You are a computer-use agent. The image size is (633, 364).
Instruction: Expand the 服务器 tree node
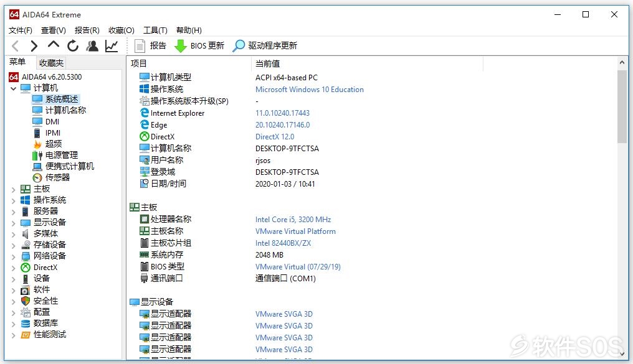13,212
